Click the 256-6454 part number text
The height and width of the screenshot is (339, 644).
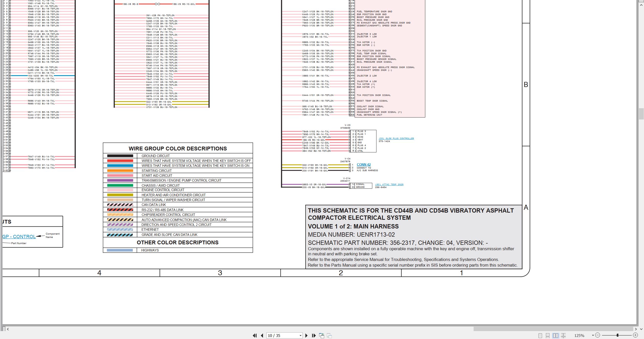(381, 187)
